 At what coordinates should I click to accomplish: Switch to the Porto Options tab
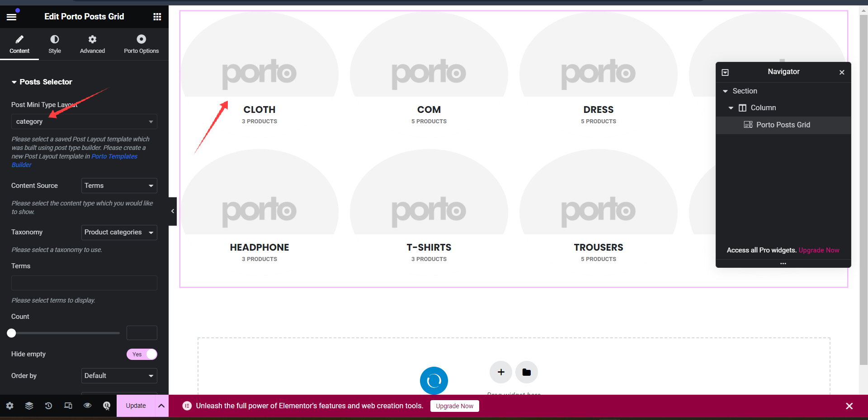coord(142,44)
